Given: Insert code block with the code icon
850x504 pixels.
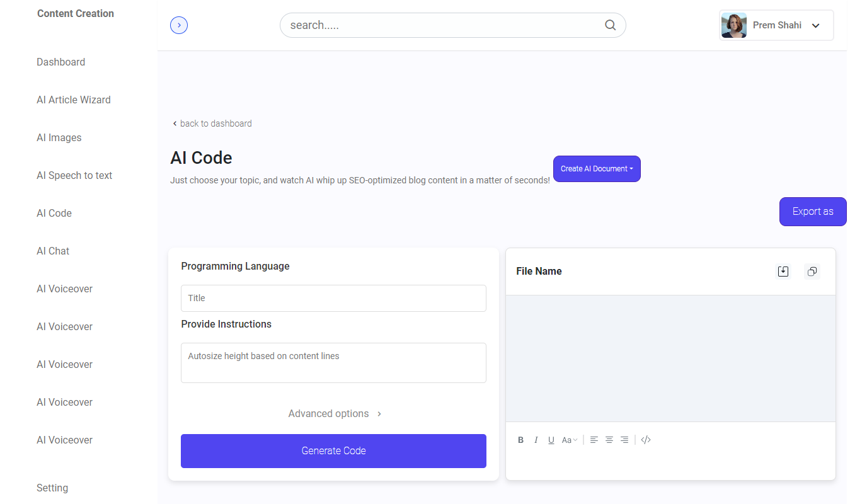Looking at the screenshot, I should 646,440.
